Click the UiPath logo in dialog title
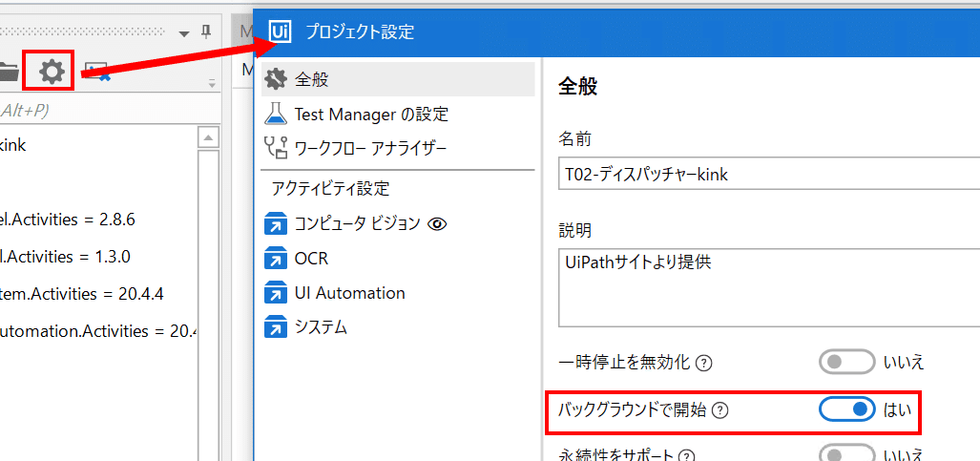This screenshot has width=980, height=461. pyautogui.click(x=281, y=31)
